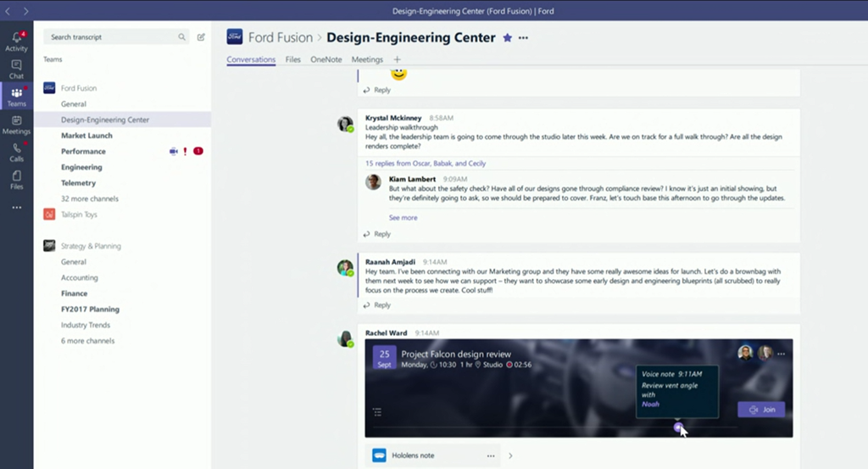Click the red exclamation icon on Performance

(x=185, y=151)
